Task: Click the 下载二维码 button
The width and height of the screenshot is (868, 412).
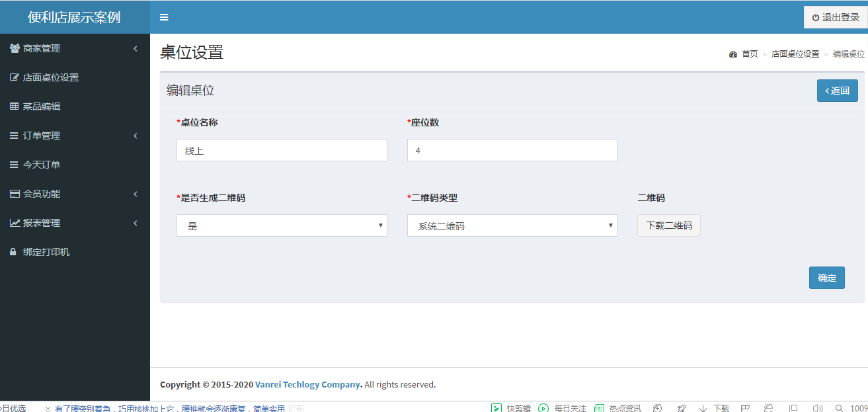Action: [669, 226]
